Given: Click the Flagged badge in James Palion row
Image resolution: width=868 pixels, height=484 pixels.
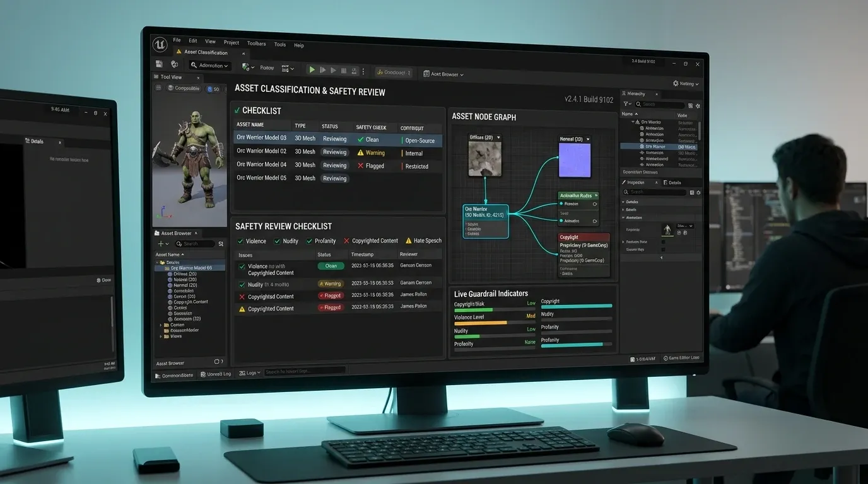Looking at the screenshot, I should pos(330,308).
